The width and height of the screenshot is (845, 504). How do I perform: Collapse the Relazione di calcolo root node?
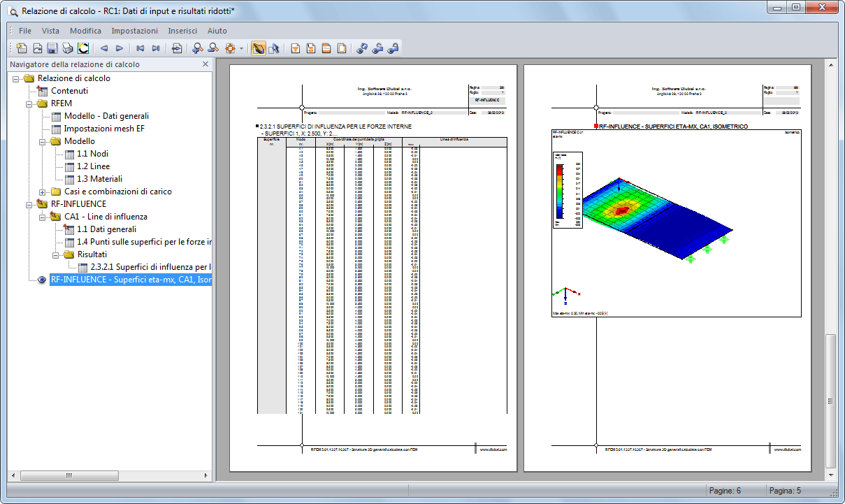(x=16, y=78)
